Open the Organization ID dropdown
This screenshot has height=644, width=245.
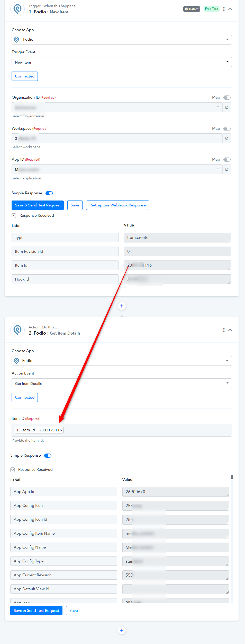tap(117, 107)
